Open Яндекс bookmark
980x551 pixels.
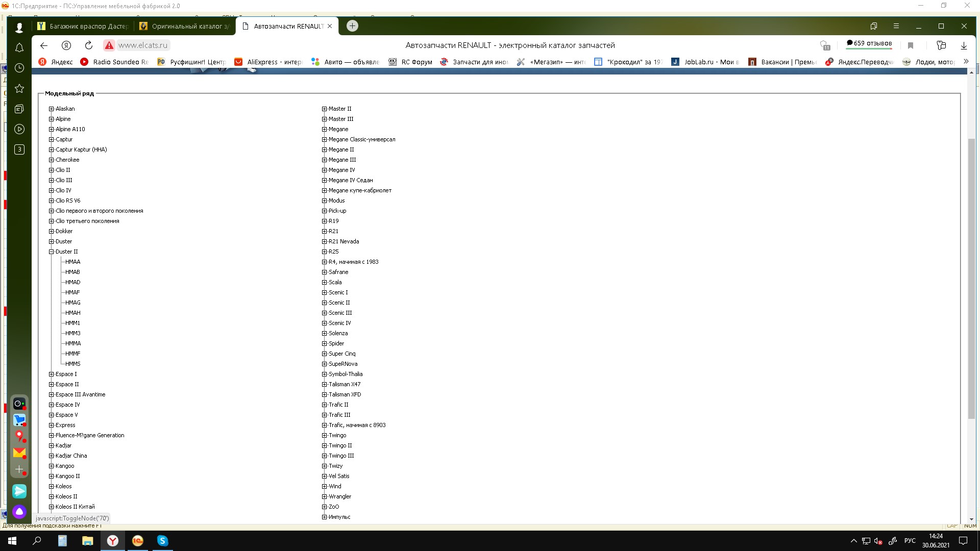pos(56,62)
